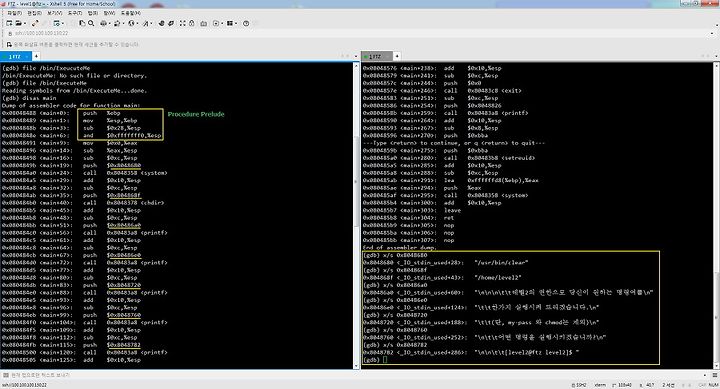Click the lock screen toolbar icon

pyautogui.click(x=191, y=23)
